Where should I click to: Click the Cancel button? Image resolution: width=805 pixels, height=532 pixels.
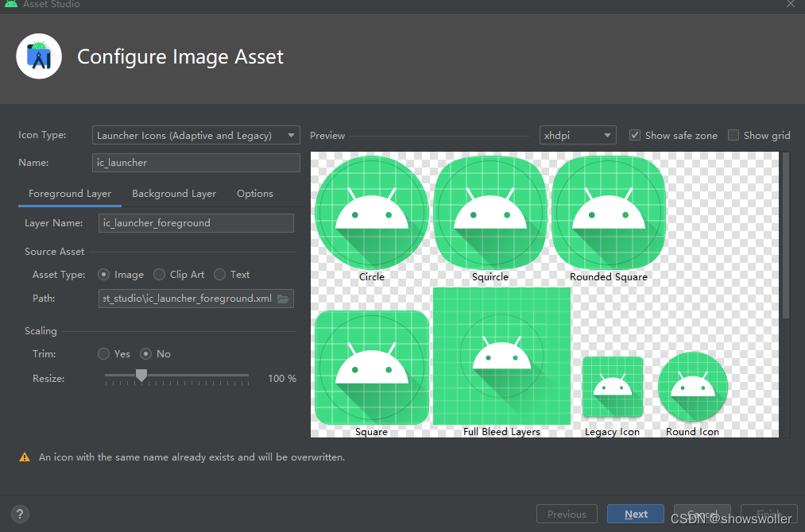click(702, 514)
